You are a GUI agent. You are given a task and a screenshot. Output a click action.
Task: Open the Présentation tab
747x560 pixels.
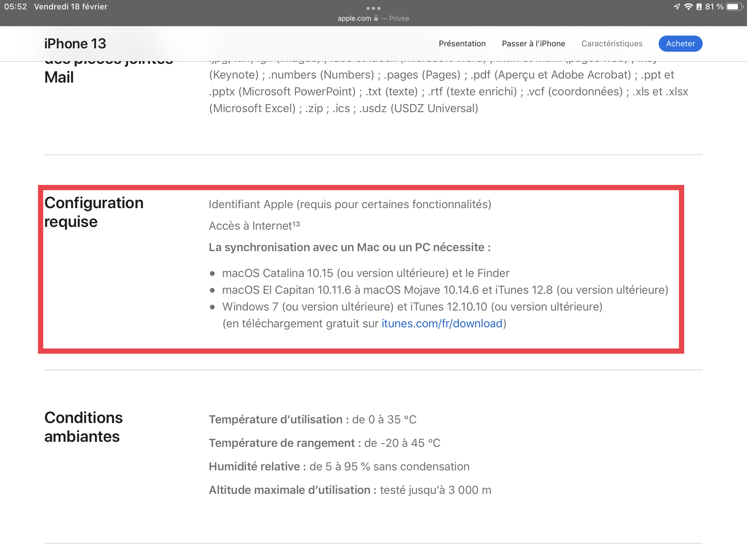click(462, 44)
